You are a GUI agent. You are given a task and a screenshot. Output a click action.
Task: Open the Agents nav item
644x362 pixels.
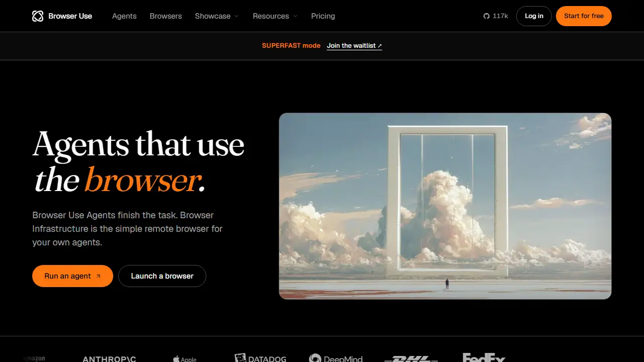pos(124,16)
